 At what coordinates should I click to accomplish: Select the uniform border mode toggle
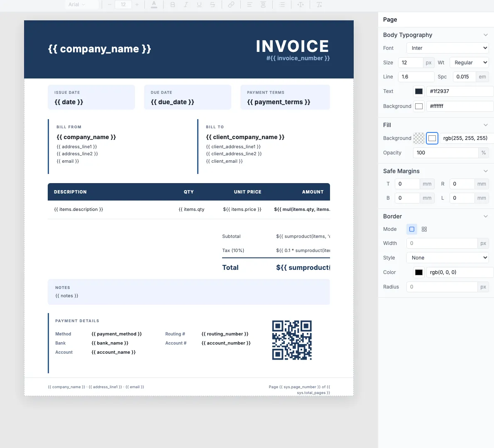pyautogui.click(x=411, y=229)
